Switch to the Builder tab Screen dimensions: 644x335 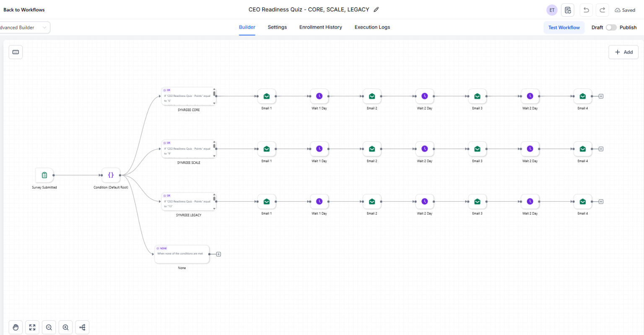click(x=247, y=27)
